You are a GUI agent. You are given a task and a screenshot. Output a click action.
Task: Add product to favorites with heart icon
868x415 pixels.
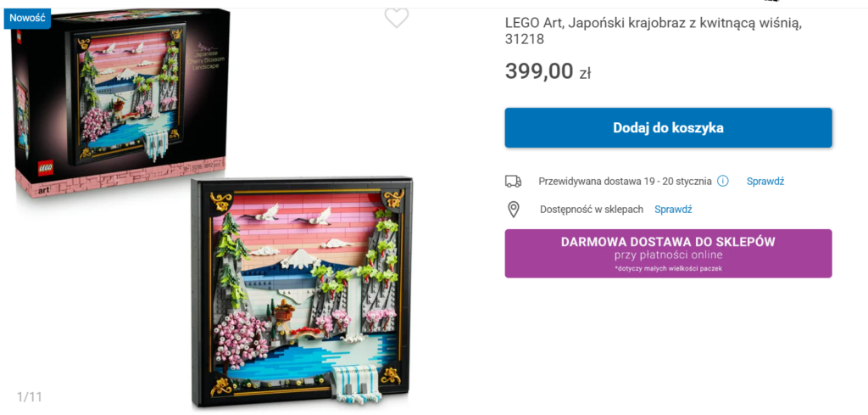397,18
